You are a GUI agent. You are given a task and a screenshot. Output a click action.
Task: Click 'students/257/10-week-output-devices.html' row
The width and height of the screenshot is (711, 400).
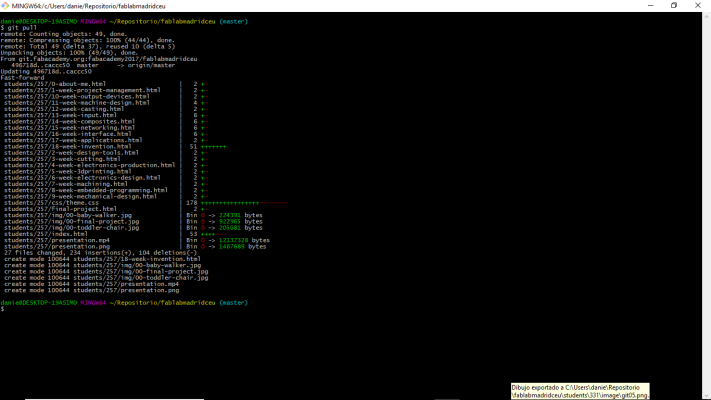click(106, 97)
